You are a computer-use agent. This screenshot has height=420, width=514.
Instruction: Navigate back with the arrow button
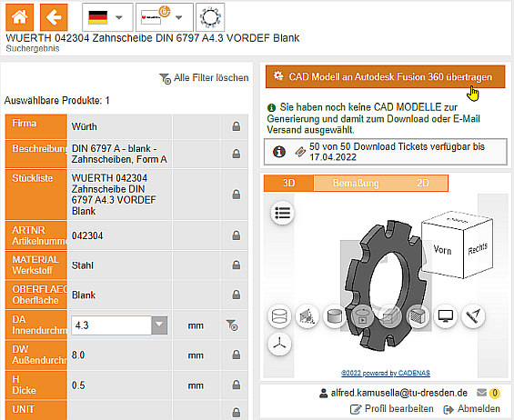(x=54, y=17)
